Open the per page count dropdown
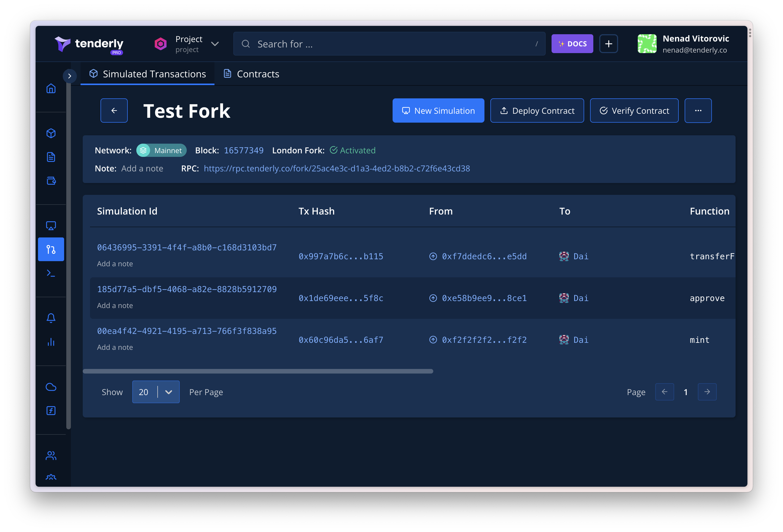The height and width of the screenshot is (532, 783). 156,392
